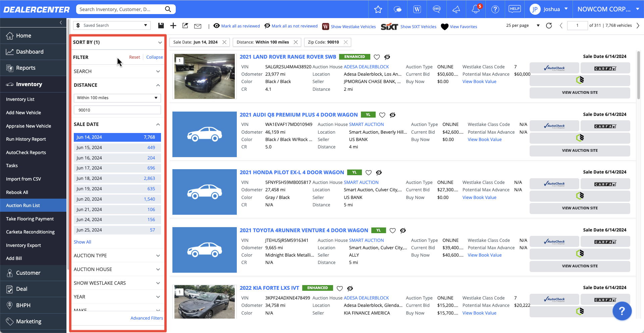
Task: Open the megaphone announcements icon
Action: 456,9
